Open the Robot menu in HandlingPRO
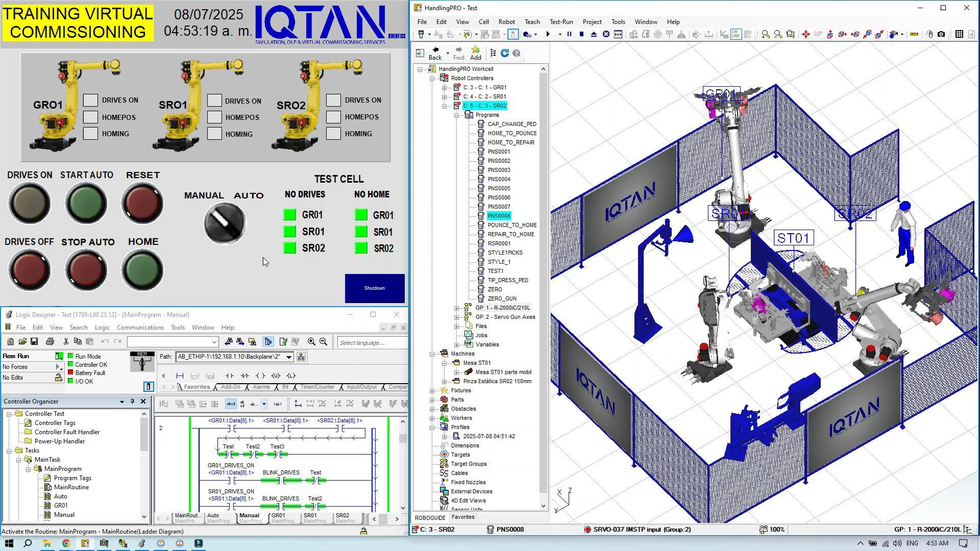 point(506,22)
